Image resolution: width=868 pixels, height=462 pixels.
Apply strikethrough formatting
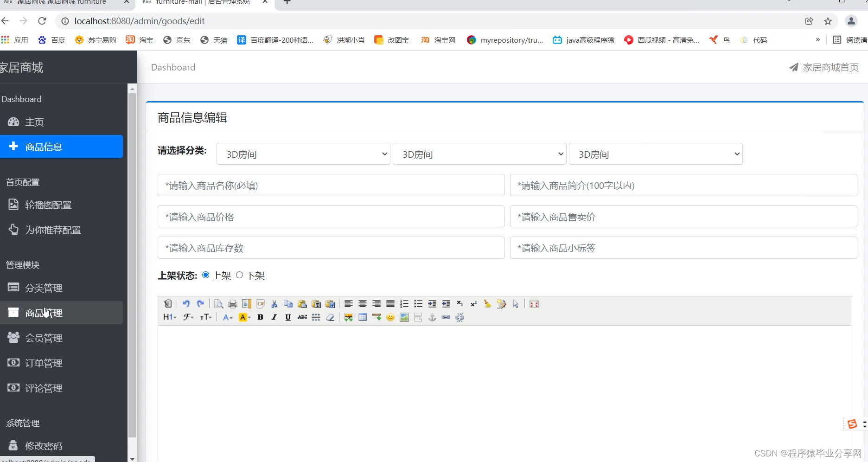pos(302,317)
